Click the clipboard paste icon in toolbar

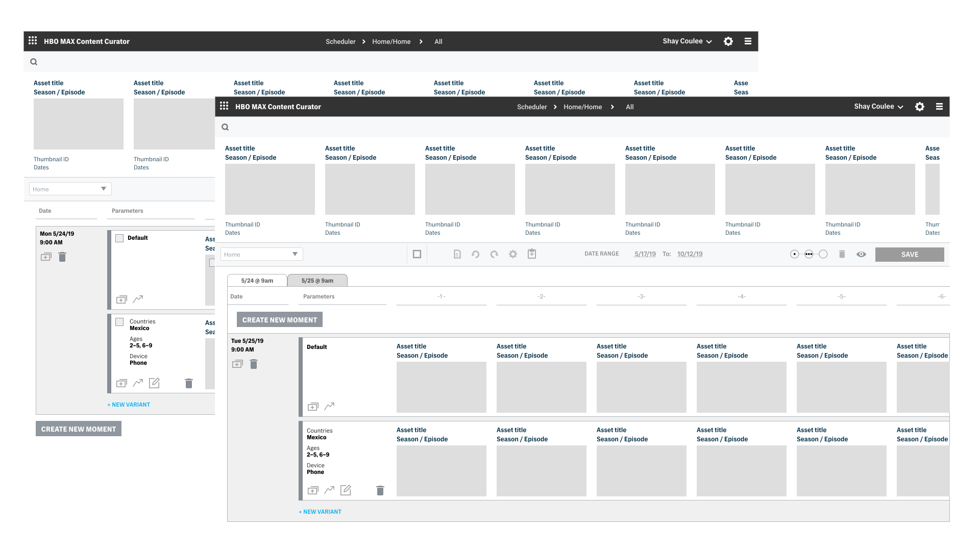point(532,254)
